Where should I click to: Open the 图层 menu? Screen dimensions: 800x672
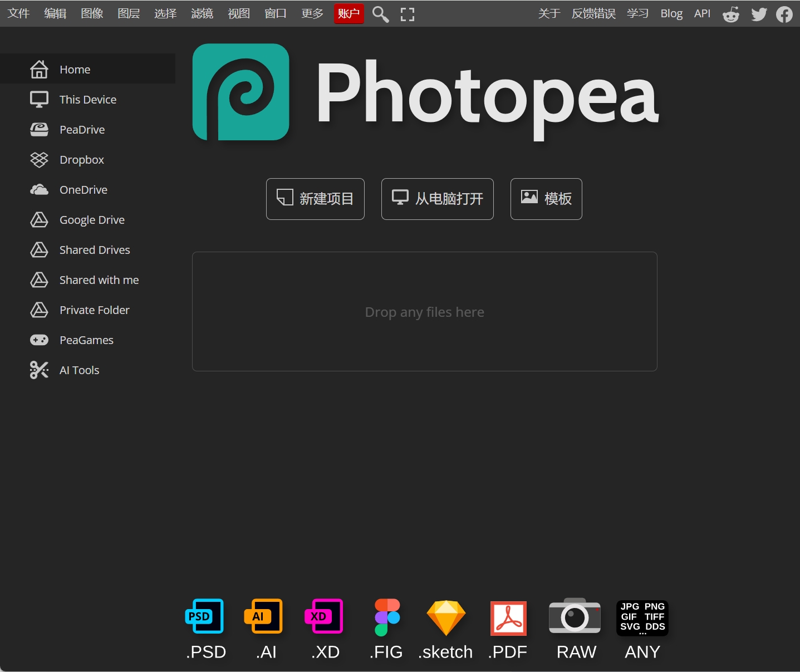(x=129, y=13)
